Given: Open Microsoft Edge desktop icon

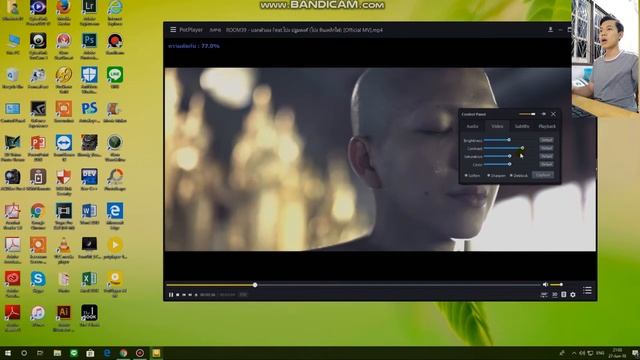Looking at the screenshot, I should 115,216.
